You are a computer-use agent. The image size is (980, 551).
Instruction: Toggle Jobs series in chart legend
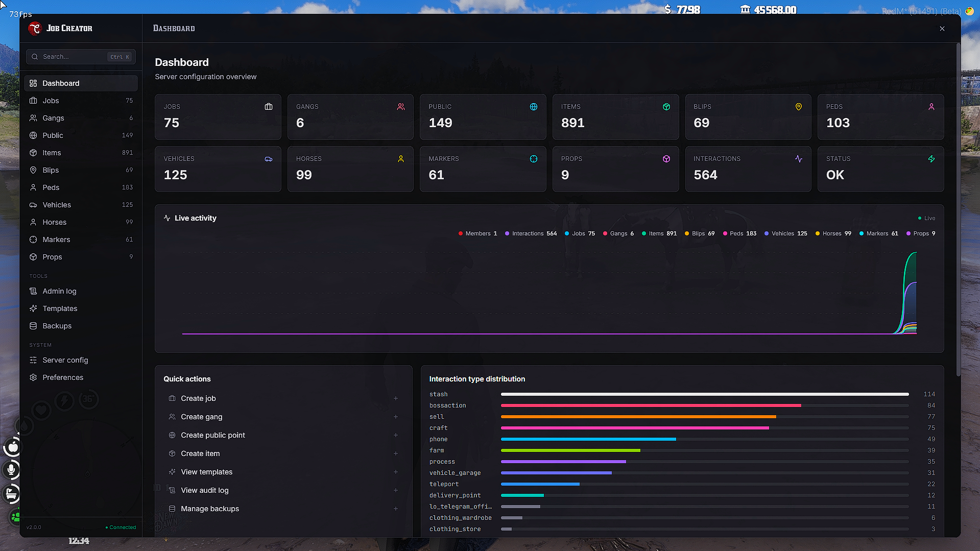(x=580, y=233)
